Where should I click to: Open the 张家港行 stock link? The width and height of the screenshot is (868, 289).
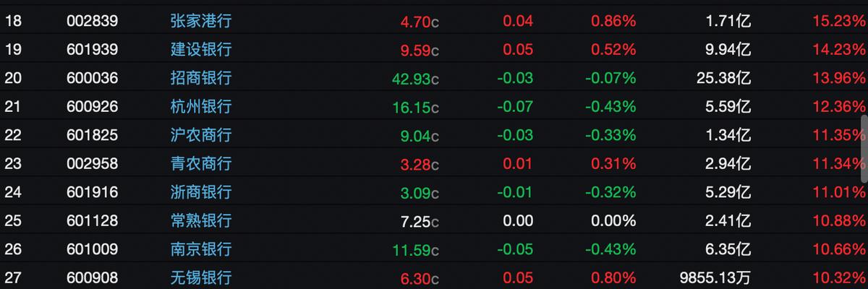(200, 21)
